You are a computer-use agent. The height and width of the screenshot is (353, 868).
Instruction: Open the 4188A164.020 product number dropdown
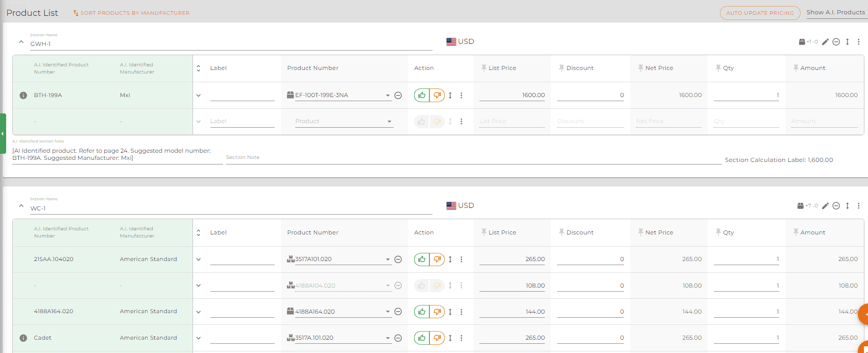pos(388,312)
